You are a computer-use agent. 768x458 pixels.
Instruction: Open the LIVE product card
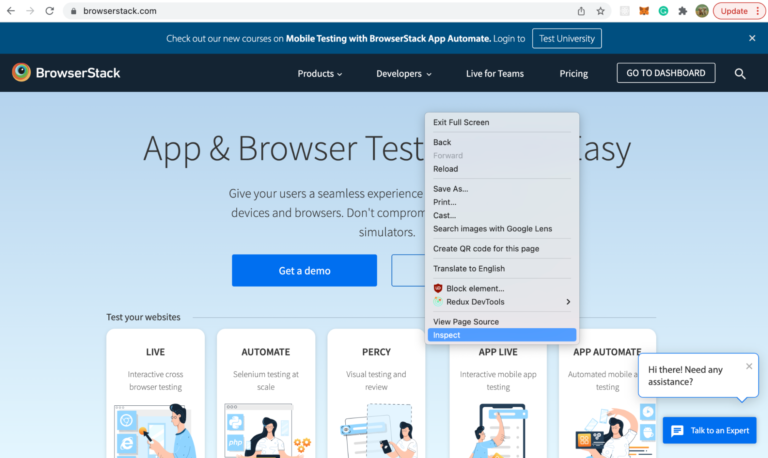click(x=155, y=393)
